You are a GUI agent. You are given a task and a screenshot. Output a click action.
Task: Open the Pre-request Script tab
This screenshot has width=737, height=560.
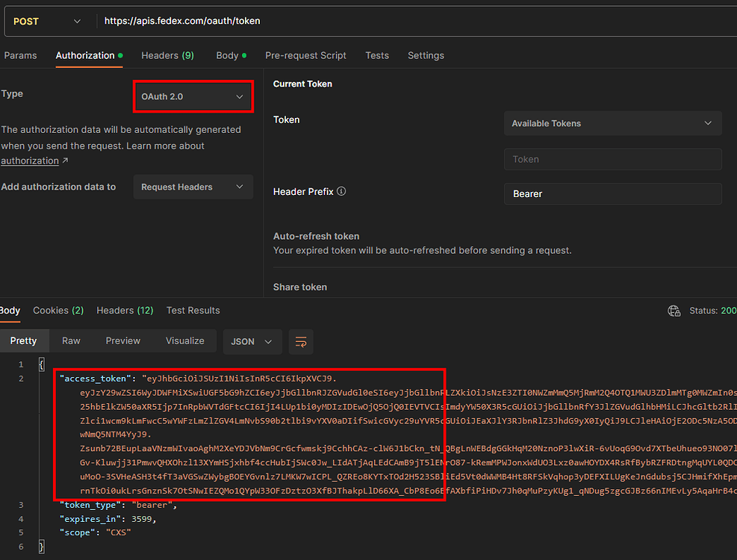click(x=305, y=55)
